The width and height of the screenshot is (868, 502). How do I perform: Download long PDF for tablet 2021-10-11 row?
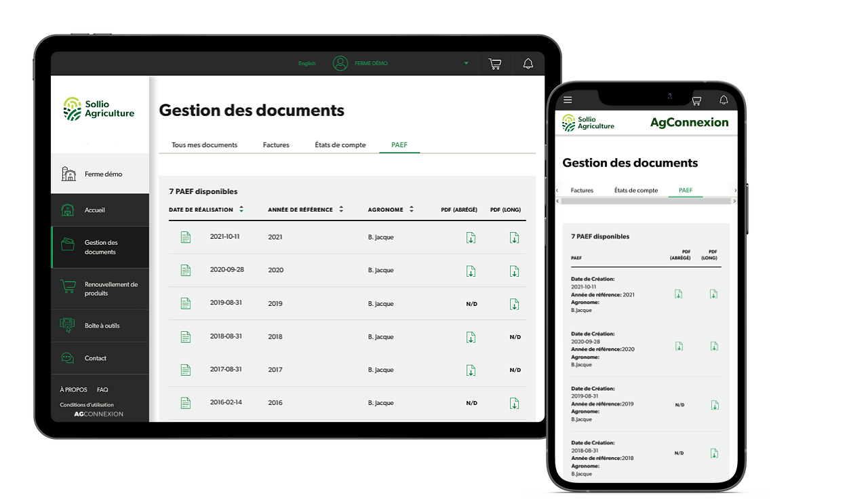[515, 237]
